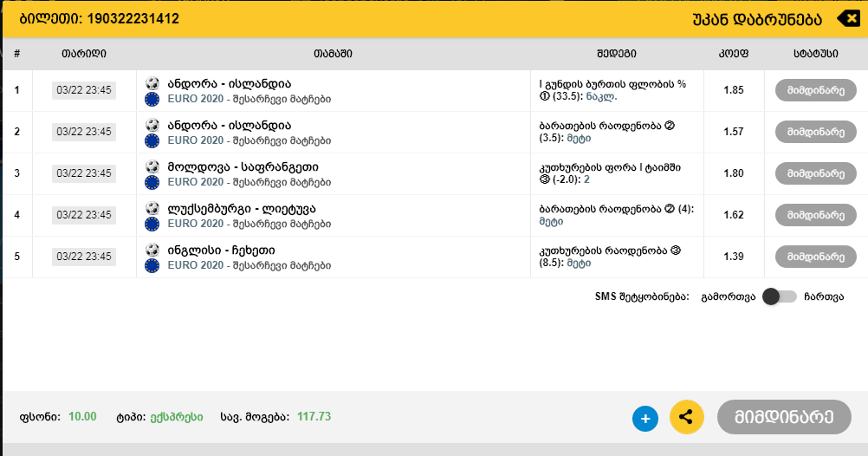This screenshot has height=456, width=868.
Task: Click date 03/22 23:45 in row 4
Action: tap(84, 214)
